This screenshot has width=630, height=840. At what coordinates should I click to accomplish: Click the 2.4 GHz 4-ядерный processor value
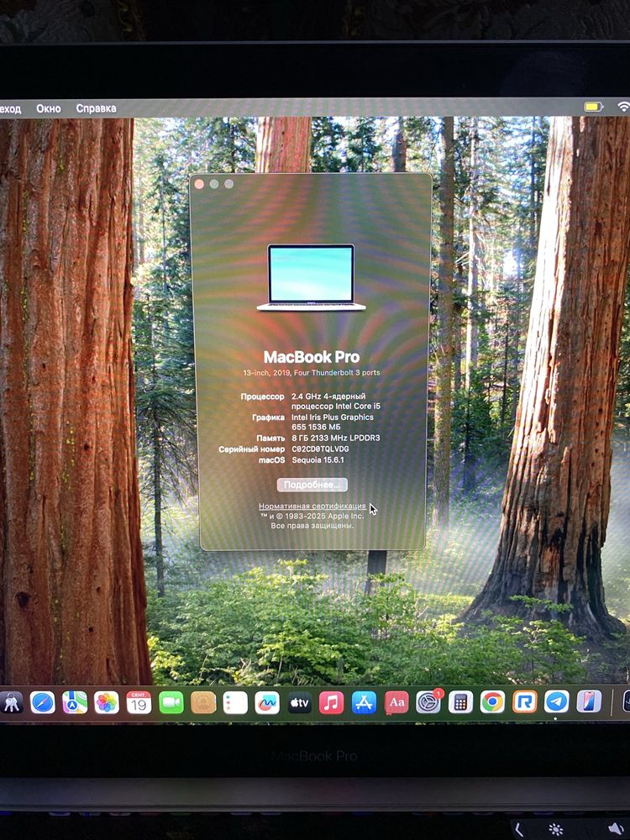[336, 402]
